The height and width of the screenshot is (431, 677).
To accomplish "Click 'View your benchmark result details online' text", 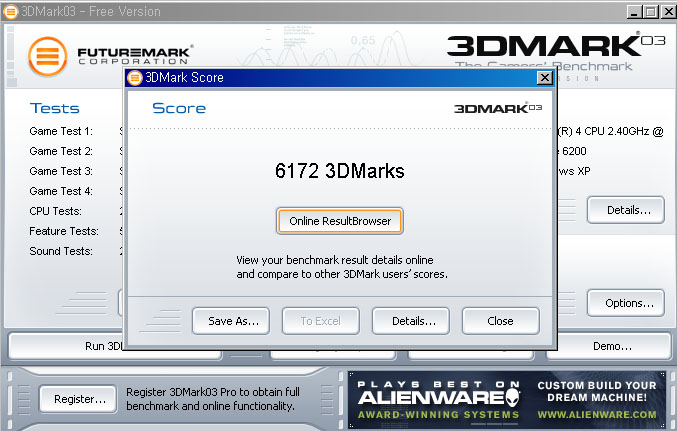I will (335, 260).
